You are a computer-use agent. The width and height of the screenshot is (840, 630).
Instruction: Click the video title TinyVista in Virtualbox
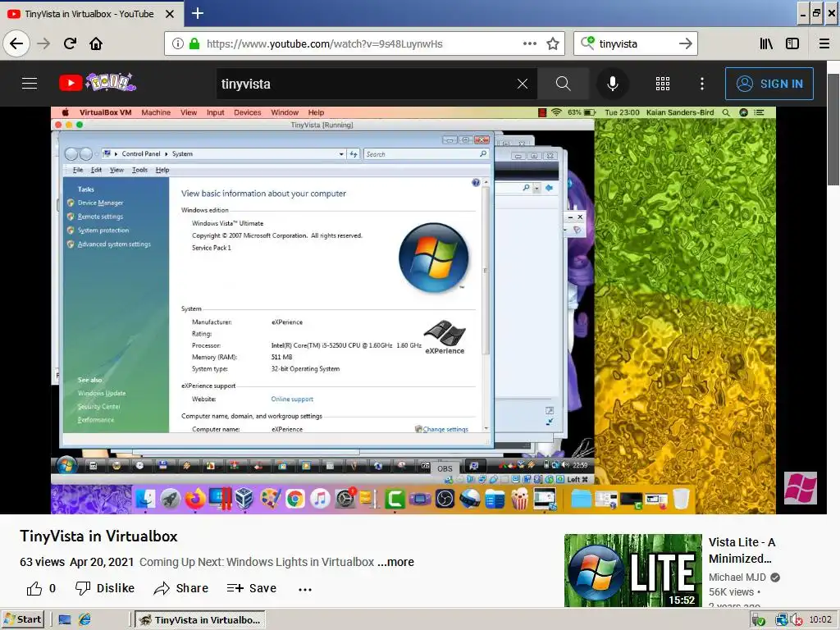pyautogui.click(x=98, y=536)
